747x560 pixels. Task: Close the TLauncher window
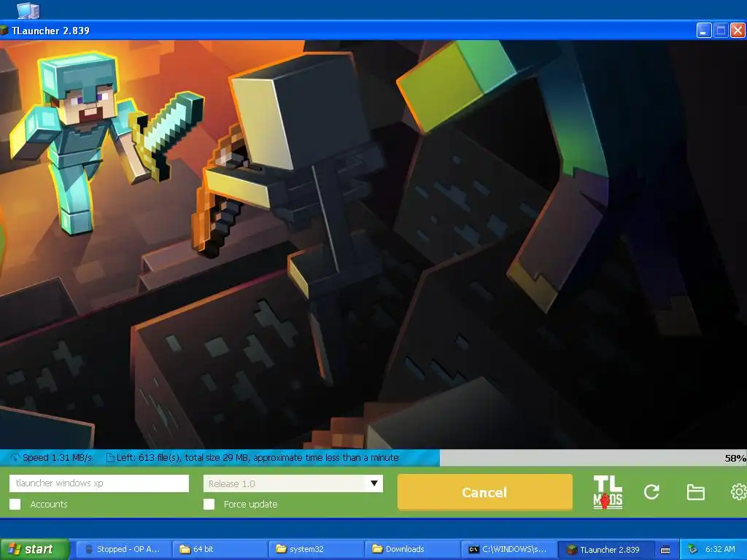[738, 31]
